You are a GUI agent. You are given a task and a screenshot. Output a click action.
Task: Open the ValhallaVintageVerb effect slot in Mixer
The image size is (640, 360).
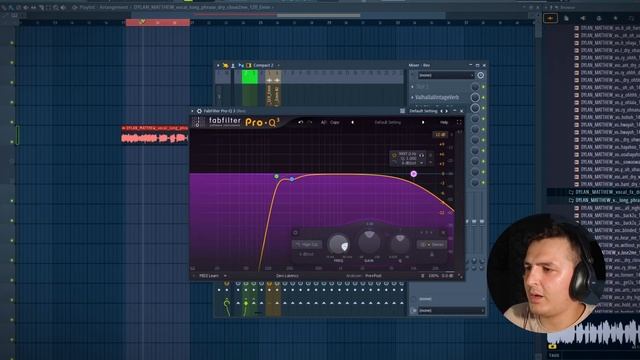(437, 98)
